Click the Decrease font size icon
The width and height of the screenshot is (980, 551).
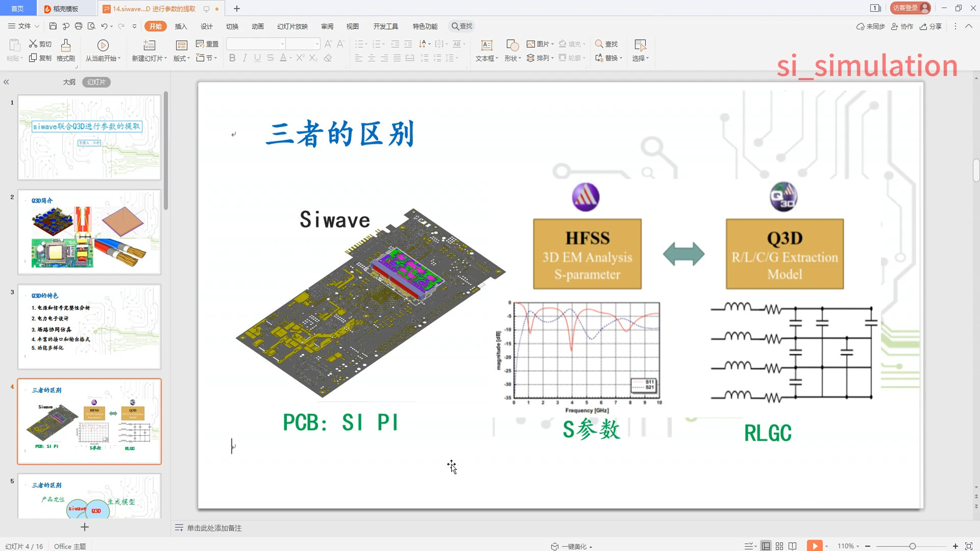click(341, 44)
